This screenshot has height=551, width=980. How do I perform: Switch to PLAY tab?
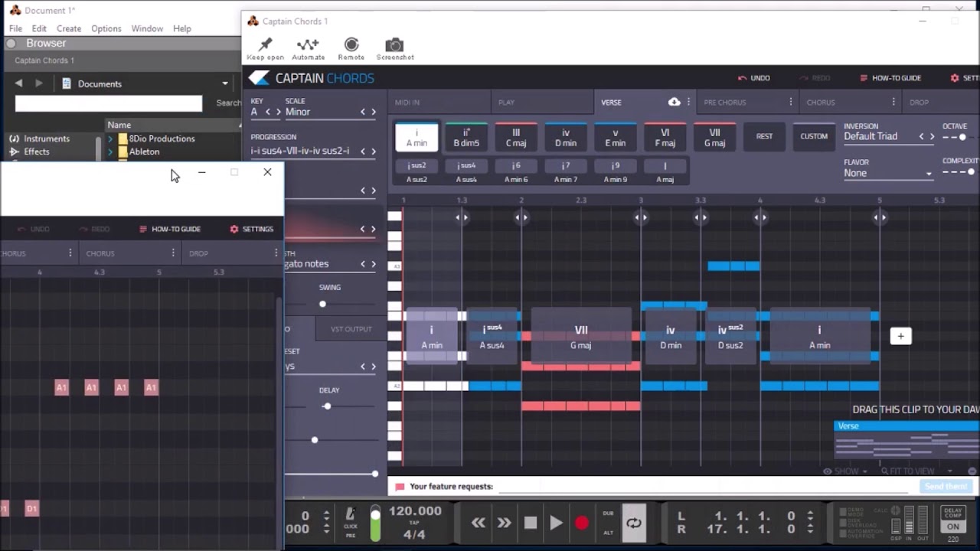(x=542, y=102)
